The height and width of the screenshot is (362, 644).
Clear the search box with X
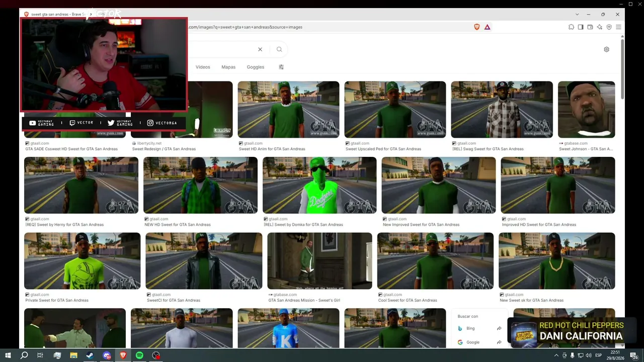260,49
